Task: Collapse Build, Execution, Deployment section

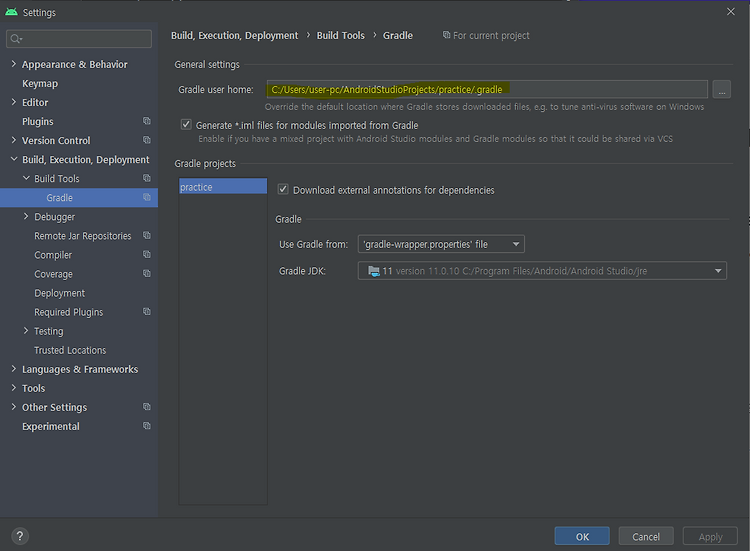Action: point(14,159)
